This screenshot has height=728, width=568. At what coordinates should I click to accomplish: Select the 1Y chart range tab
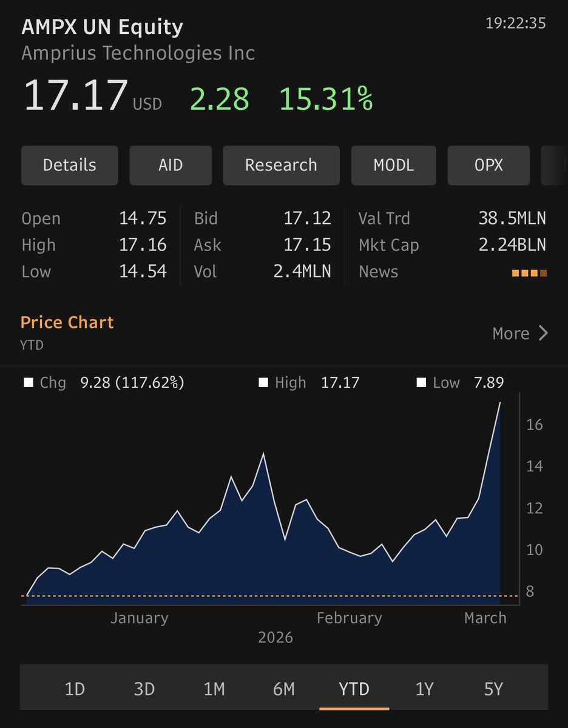pos(424,689)
